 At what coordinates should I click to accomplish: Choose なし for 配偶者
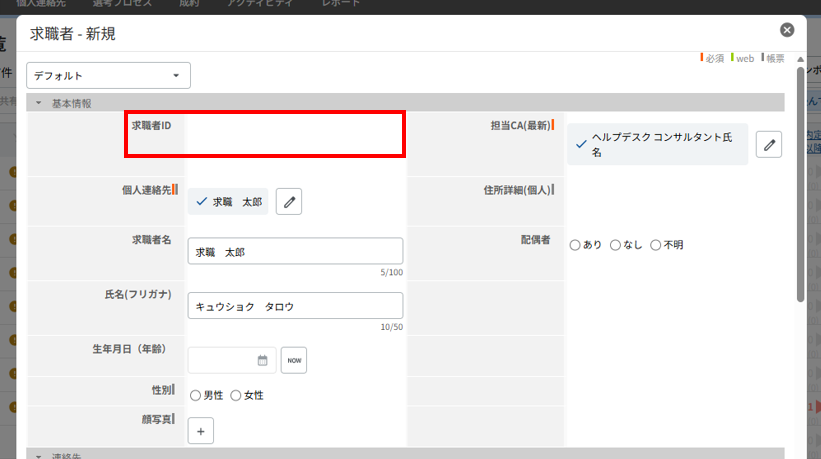[616, 245]
